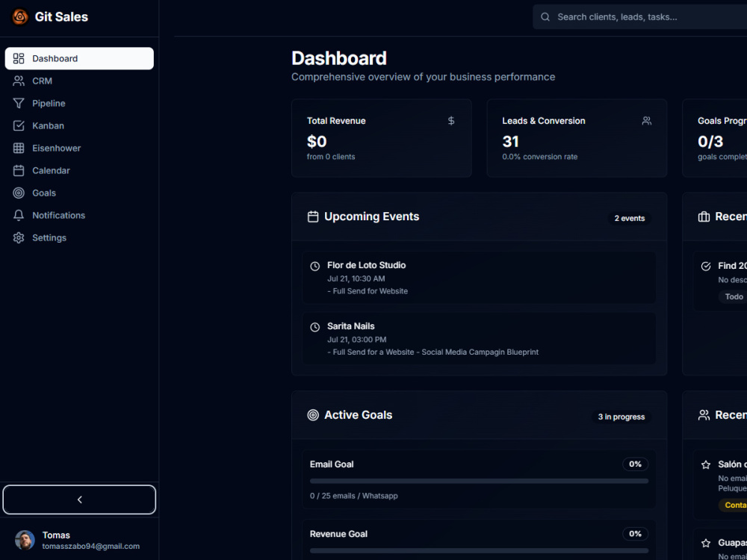Open the Goals page
This screenshot has width=747, height=560.
pos(79,193)
